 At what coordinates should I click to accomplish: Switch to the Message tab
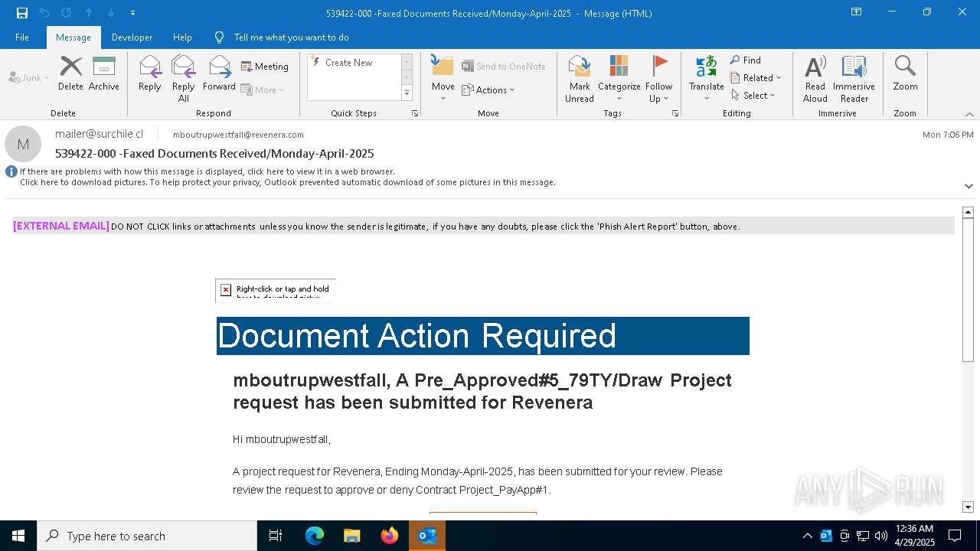pyautogui.click(x=73, y=37)
